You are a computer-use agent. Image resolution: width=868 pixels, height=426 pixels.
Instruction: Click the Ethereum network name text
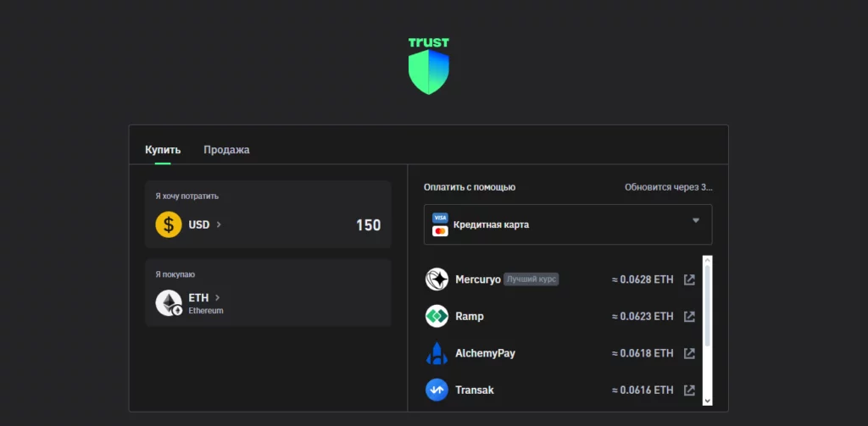coord(206,310)
